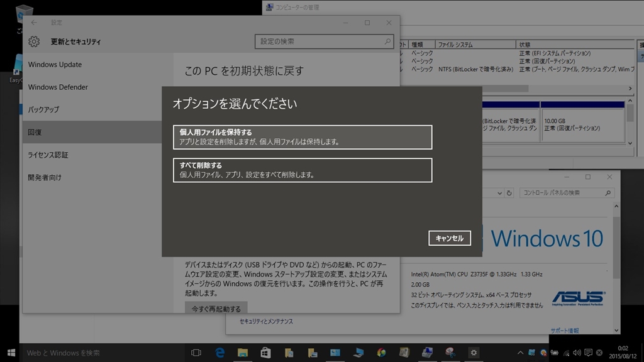Open the Store from the taskbar

266,353
